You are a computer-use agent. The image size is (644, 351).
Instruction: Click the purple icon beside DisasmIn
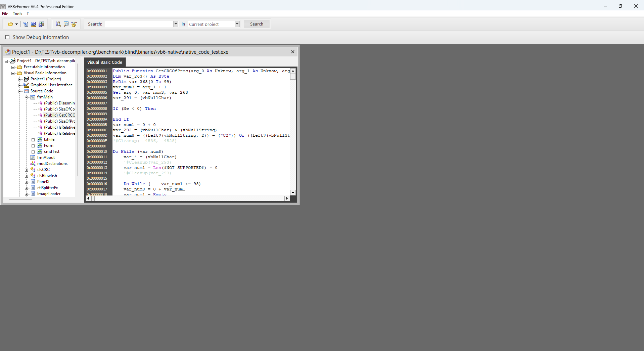(41, 103)
